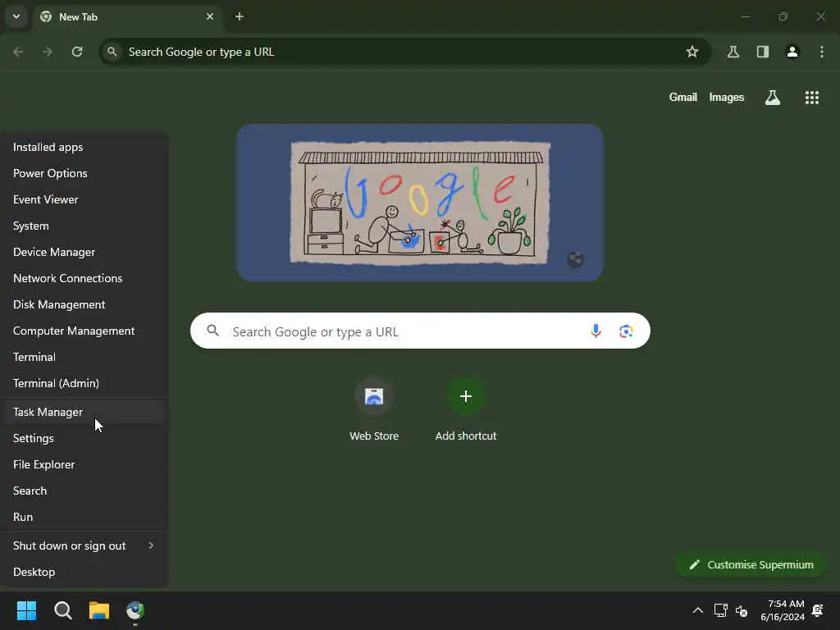Click magnifier icon in address bar
The width and height of the screenshot is (840, 630).
[112, 52]
